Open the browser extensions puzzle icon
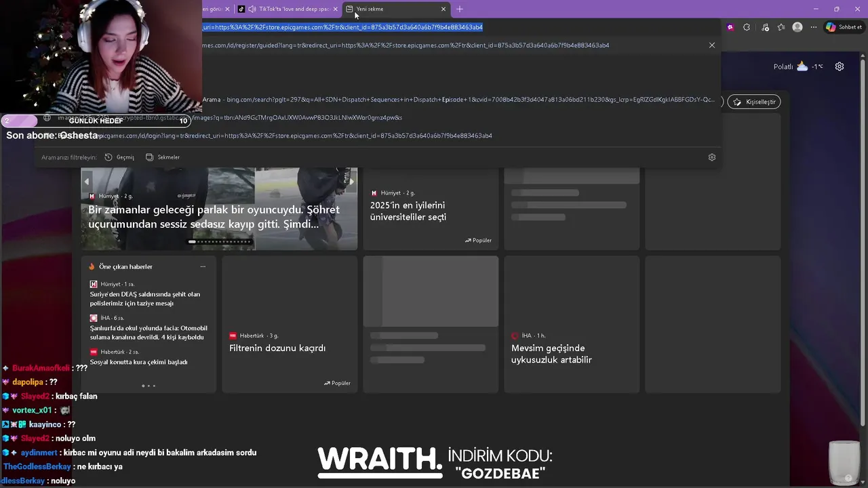This screenshot has width=868, height=488. [747, 27]
